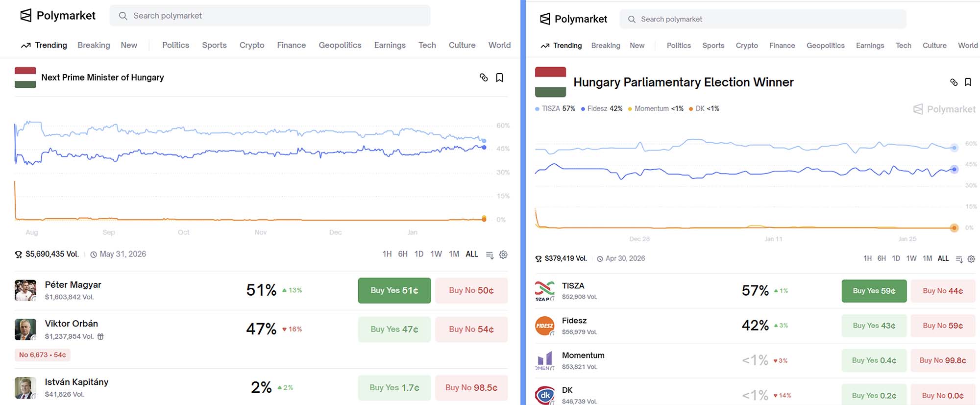Click the trophy icon beside $5,690,435 Vol.
Image resolution: width=980 pixels, height=405 pixels.
(19, 254)
